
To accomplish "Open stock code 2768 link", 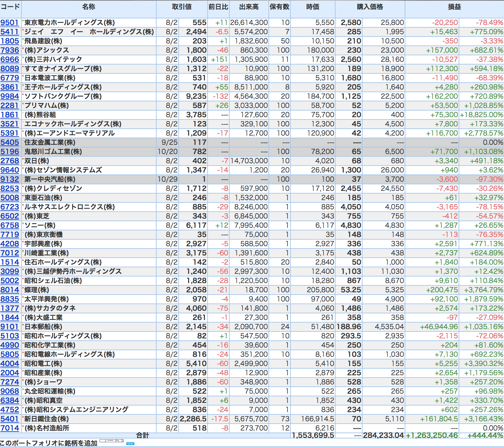I will pyautogui.click(x=10, y=161).
